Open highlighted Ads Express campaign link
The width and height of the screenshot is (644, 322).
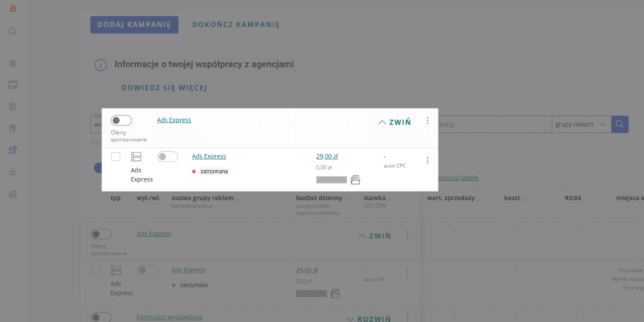[x=174, y=120]
